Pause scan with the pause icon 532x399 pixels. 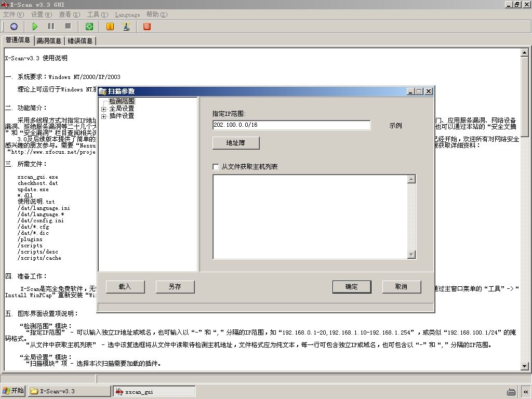pos(51,26)
